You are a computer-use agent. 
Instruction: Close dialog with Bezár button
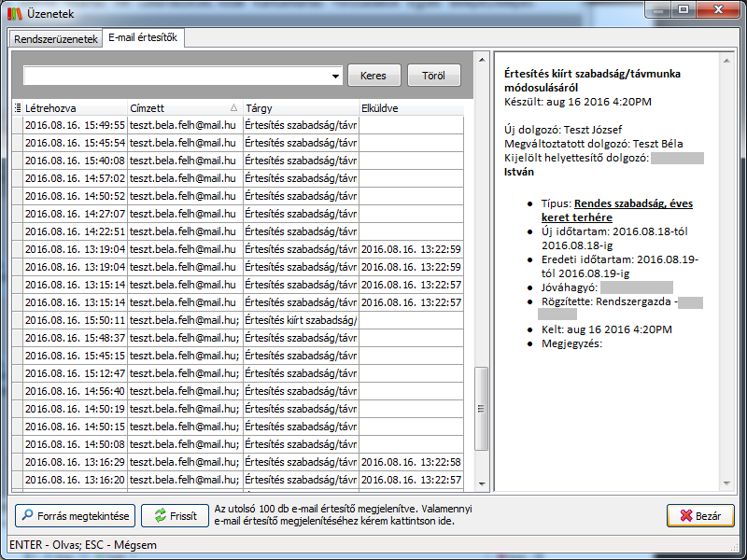[700, 515]
